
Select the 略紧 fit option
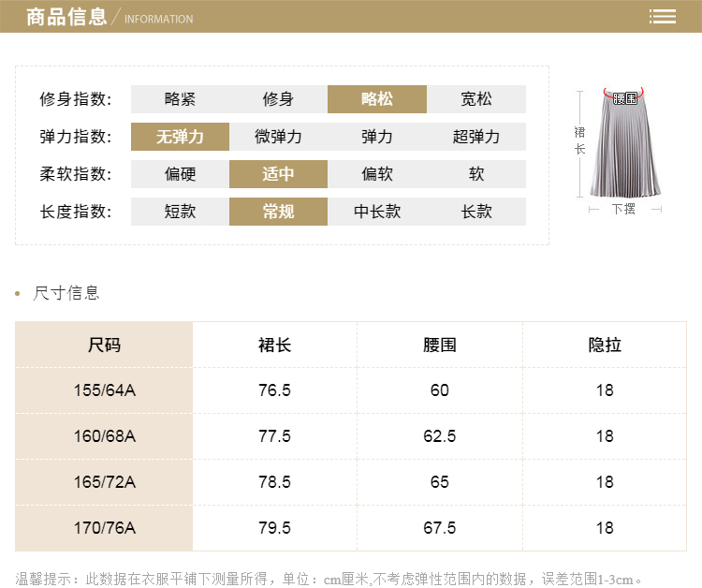pos(180,99)
